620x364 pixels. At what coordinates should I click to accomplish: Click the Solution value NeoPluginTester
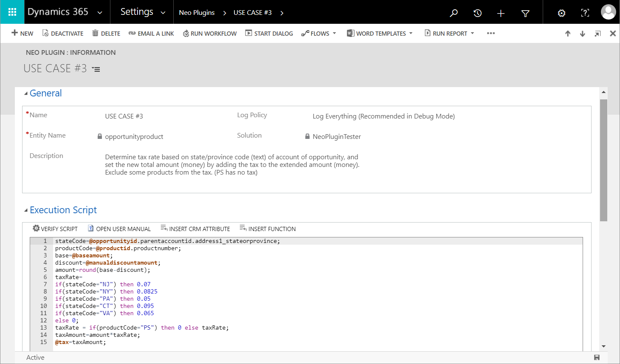(x=336, y=137)
